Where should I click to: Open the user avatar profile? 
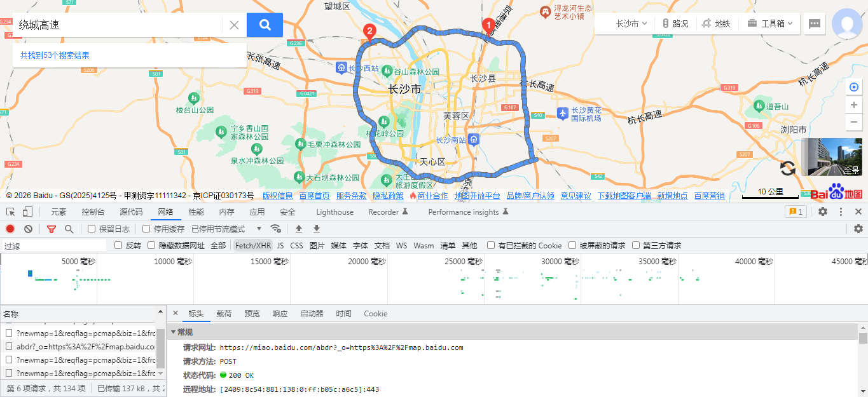pos(847,24)
